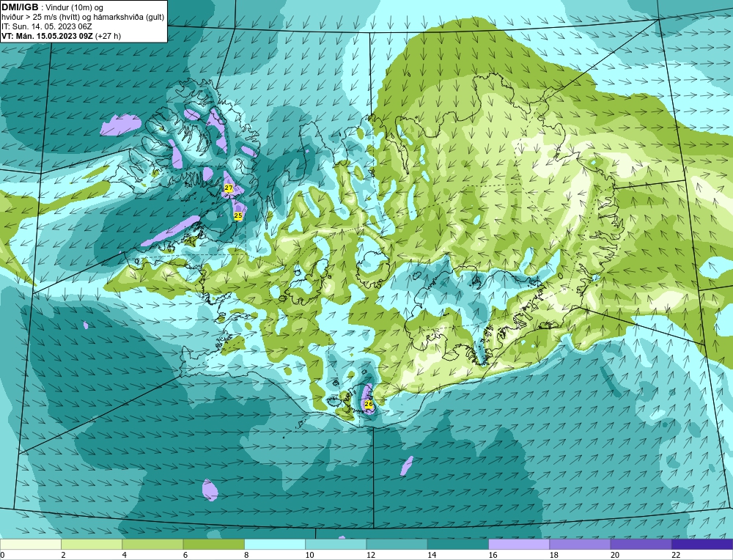The width and height of the screenshot is (733, 560).
Task: Select the 16–18 m/s lavender swatch
Action: coord(519,545)
